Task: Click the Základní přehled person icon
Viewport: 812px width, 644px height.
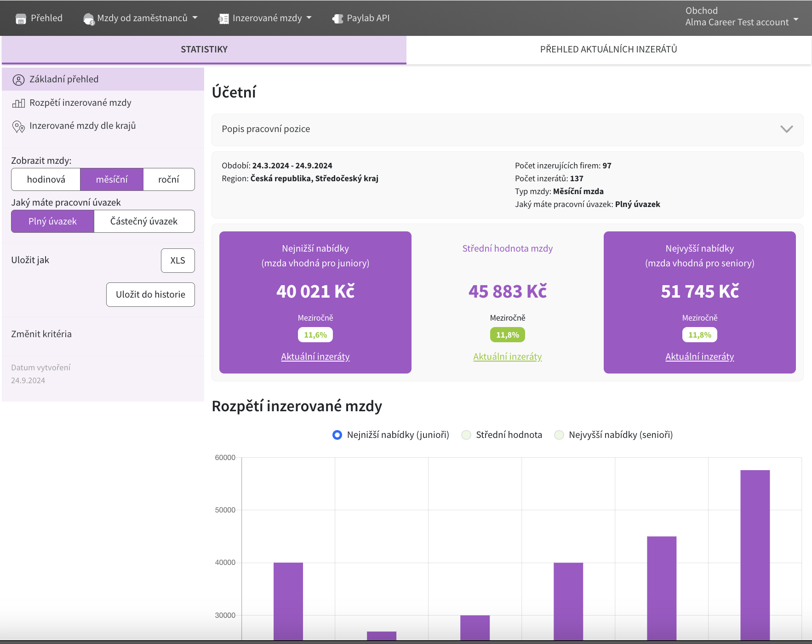Action: click(x=18, y=80)
